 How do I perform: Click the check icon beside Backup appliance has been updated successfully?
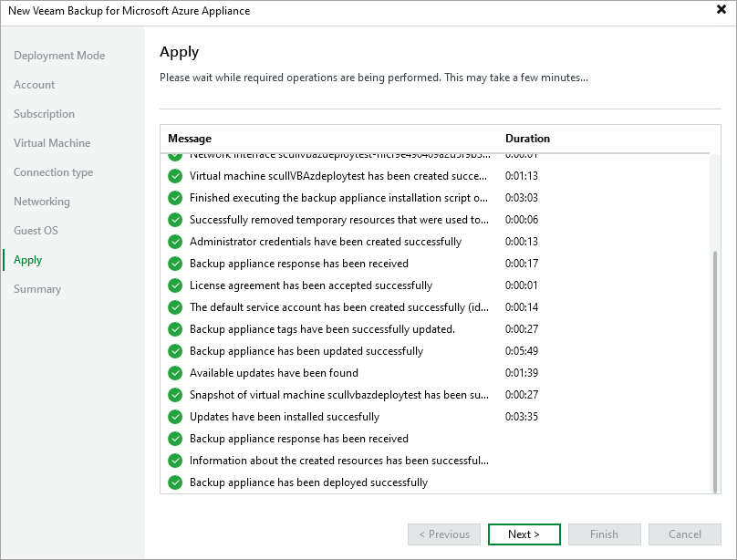point(175,351)
